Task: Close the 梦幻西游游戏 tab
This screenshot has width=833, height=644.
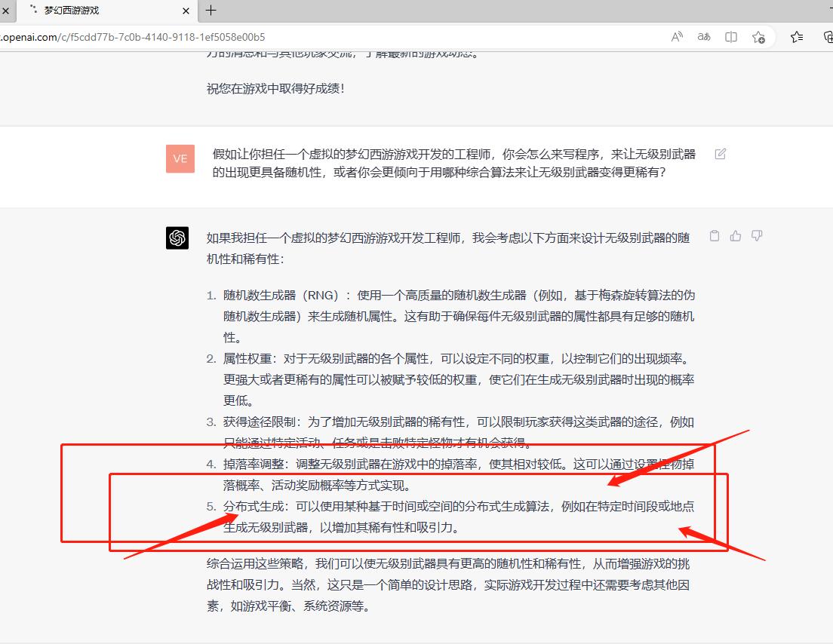Action: click(185, 10)
